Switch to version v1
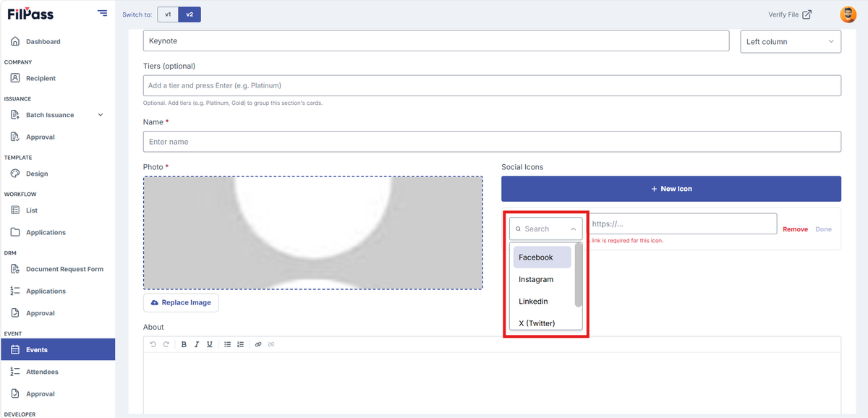Viewport: 868px width, 418px height. coord(168,14)
